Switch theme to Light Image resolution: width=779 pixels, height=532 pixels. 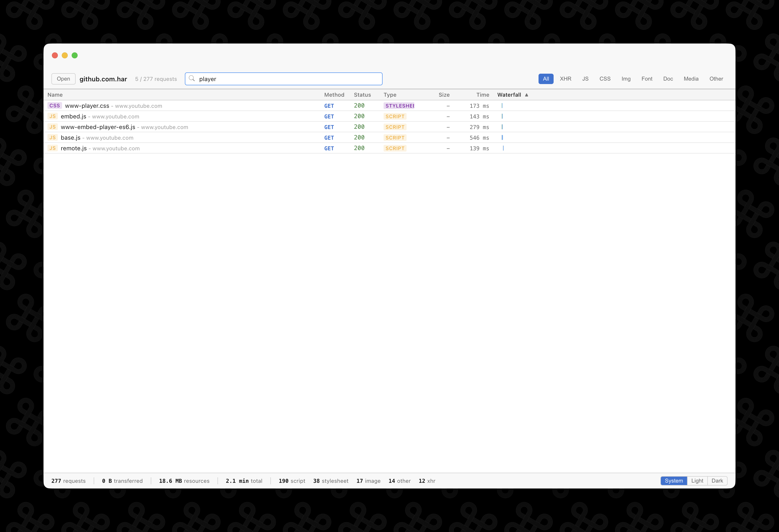(x=697, y=480)
